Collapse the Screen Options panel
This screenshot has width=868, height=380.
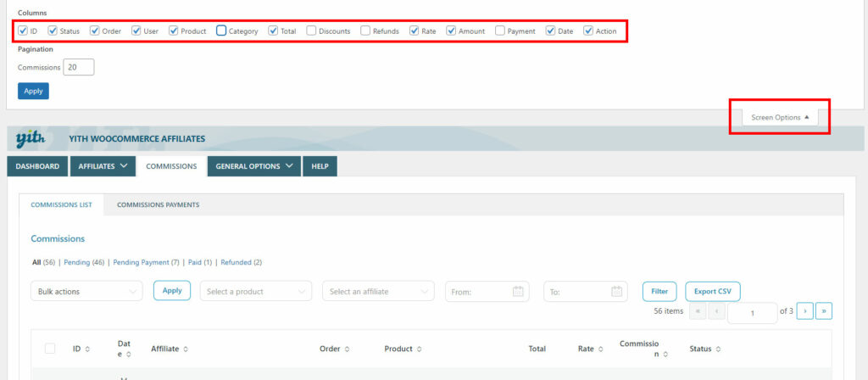(780, 117)
